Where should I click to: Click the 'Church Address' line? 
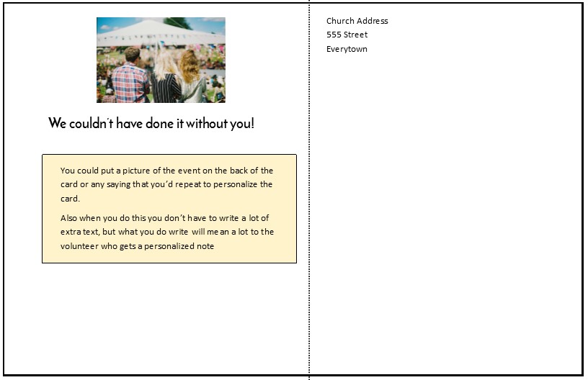click(357, 21)
